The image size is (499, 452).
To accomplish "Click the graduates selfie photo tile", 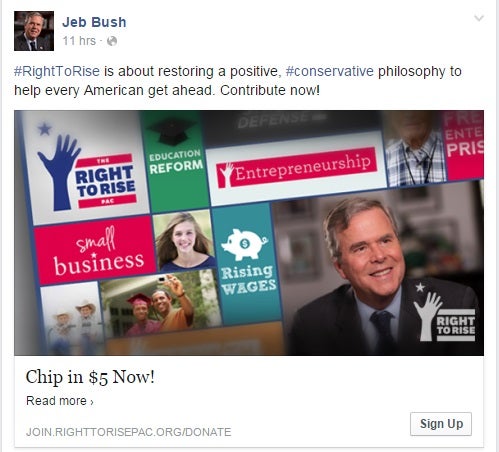I will 161,303.
